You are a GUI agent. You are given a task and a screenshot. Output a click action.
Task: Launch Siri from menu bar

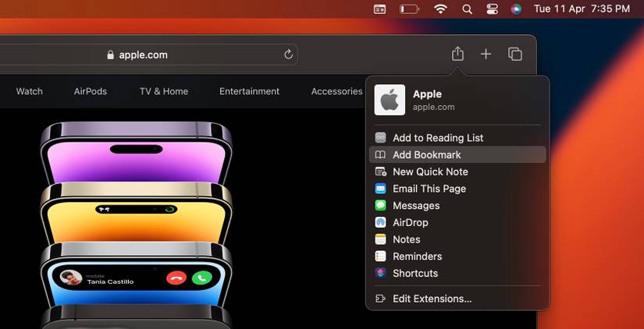[x=515, y=9]
